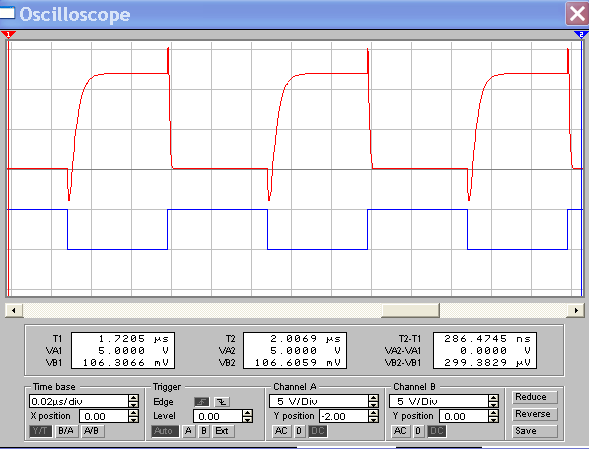589x450 pixels.
Task: Enable Auto trigger mode
Action: [x=164, y=431]
